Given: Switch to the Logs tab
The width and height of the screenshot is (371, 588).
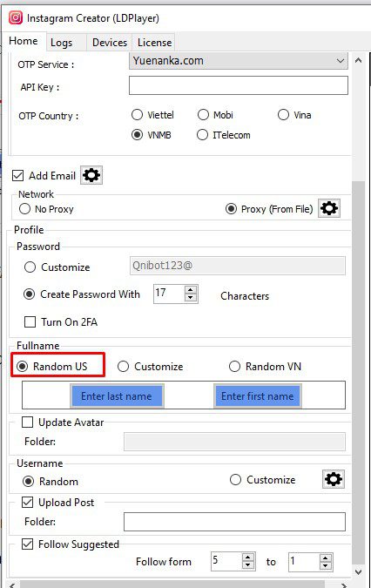Looking at the screenshot, I should [x=62, y=43].
